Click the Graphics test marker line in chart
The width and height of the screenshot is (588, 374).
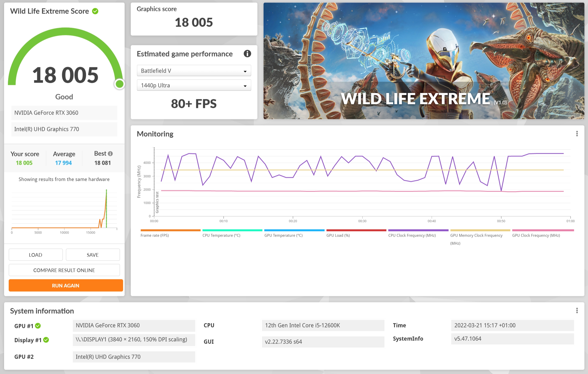[154, 182]
